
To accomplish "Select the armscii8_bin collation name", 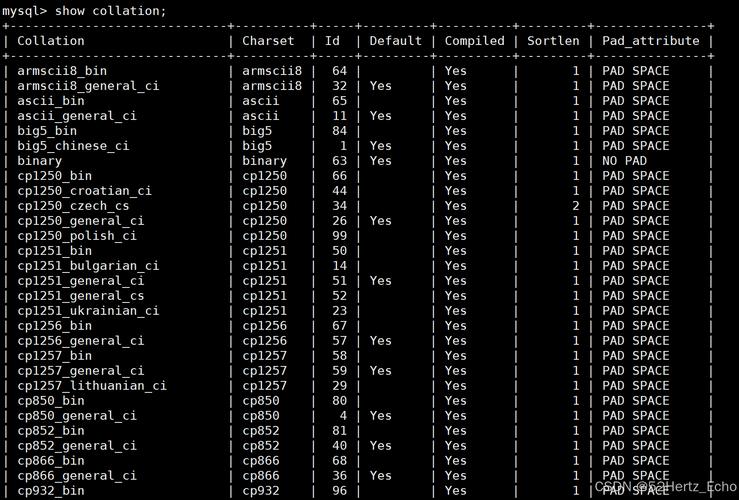I will [x=62, y=71].
